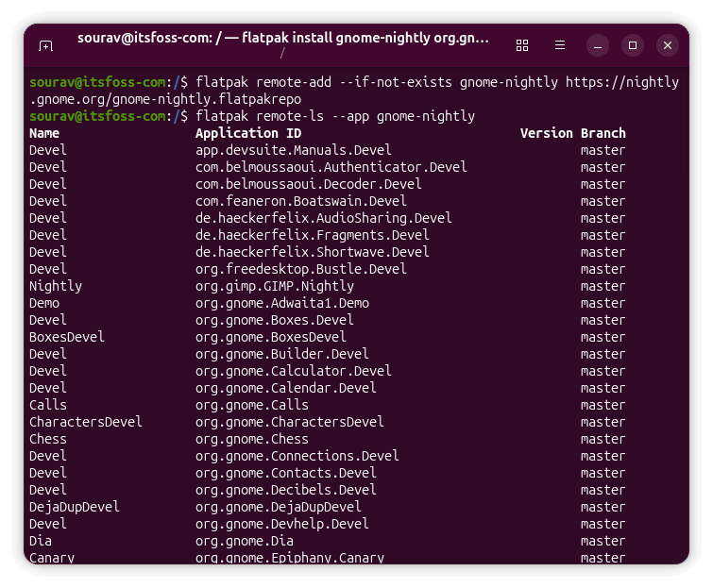Click the DejaDupDevel name cell
The width and height of the screenshot is (713, 588).
[74, 507]
